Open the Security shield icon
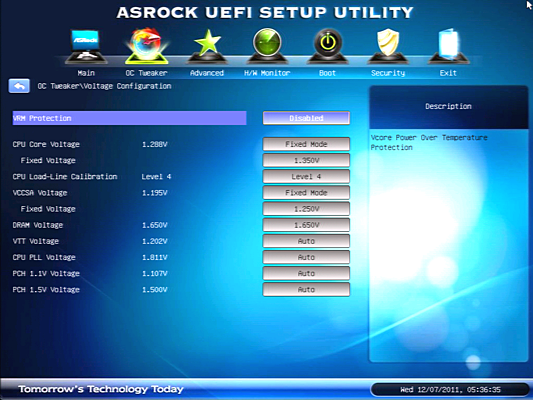This screenshot has height=400, width=533. pyautogui.click(x=388, y=46)
